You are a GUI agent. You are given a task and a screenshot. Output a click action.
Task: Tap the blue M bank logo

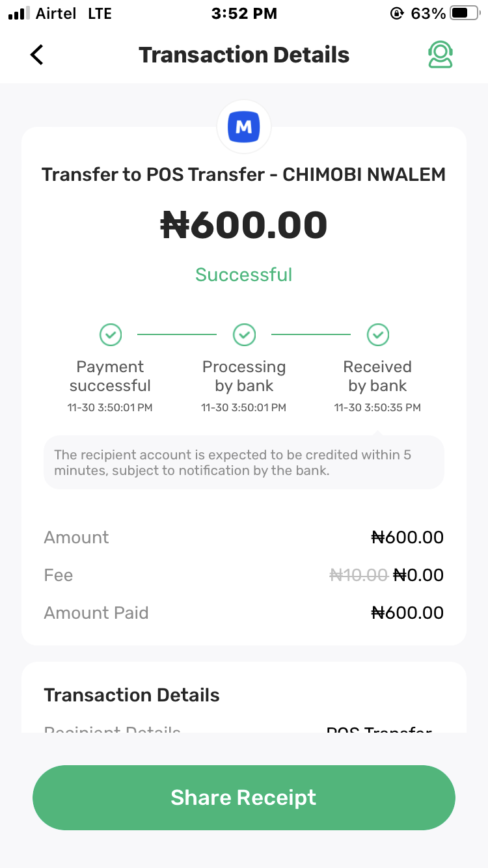pyautogui.click(x=244, y=128)
